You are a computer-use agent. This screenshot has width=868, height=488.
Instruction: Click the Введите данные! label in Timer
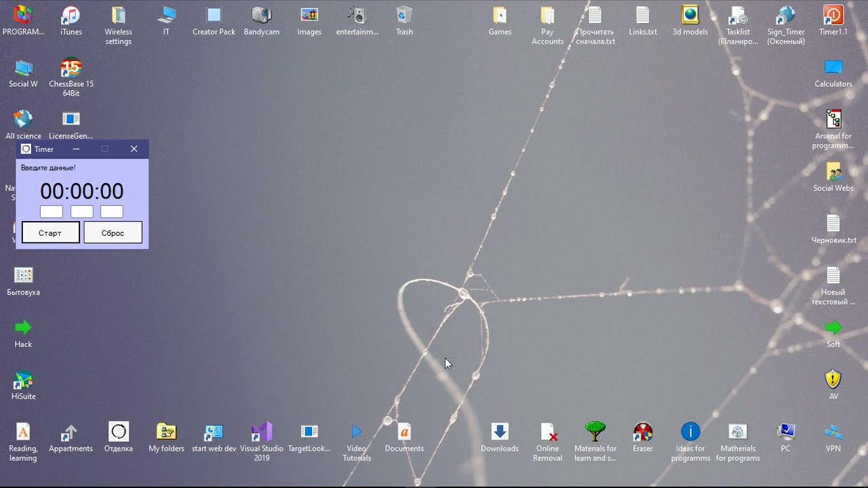coord(48,167)
